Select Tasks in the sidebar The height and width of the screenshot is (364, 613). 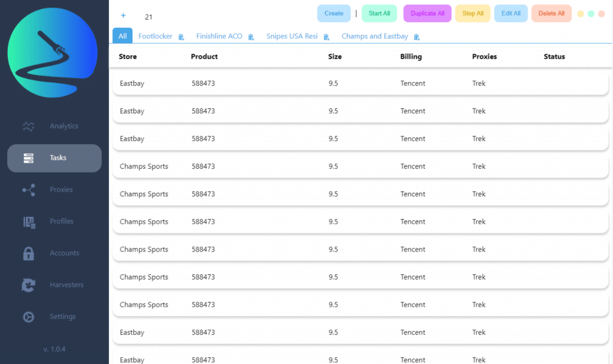pos(54,158)
